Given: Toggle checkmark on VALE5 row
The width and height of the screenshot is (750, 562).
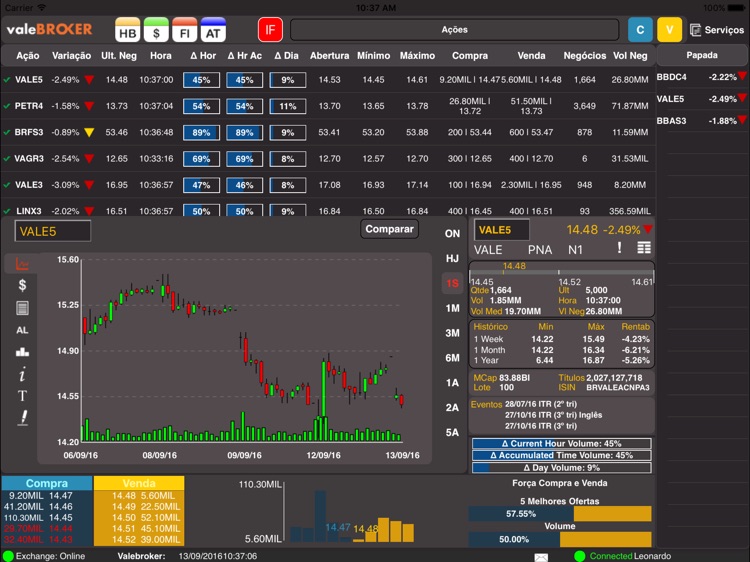Looking at the screenshot, I should point(7,79).
